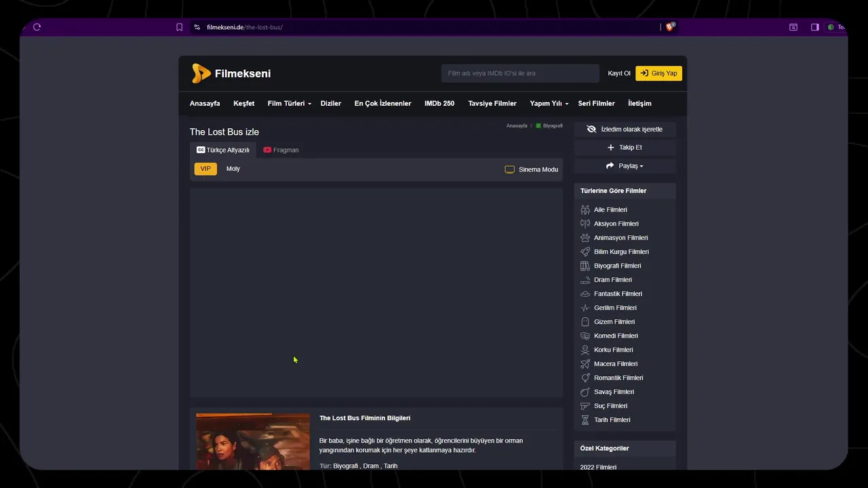This screenshot has width=868, height=488.
Task: Open the Aile Filmleri category link
Action: pos(610,210)
